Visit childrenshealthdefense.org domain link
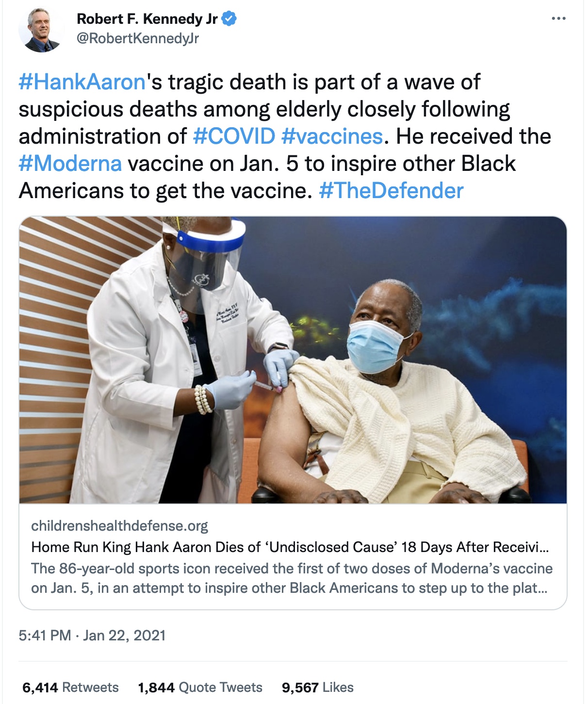This screenshot has height=704, width=588. pyautogui.click(x=119, y=526)
